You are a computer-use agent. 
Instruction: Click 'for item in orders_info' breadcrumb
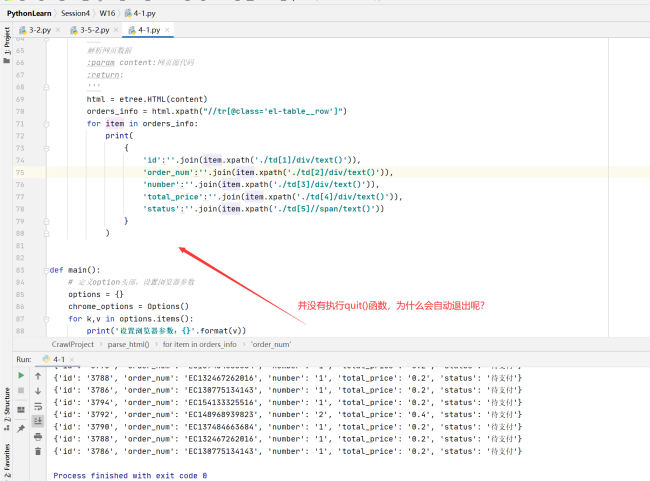click(199, 344)
